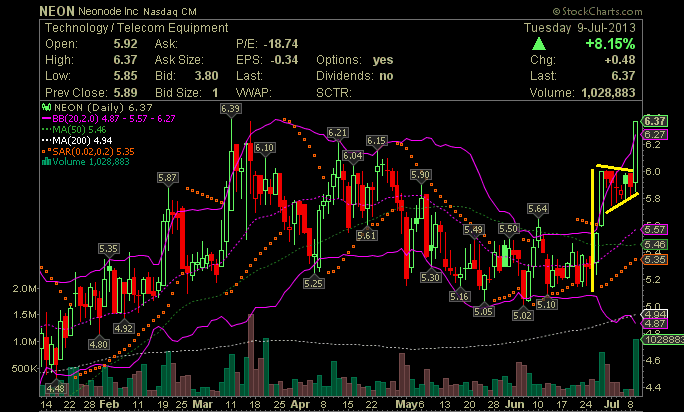Click the 5.10 price label

click(x=546, y=304)
